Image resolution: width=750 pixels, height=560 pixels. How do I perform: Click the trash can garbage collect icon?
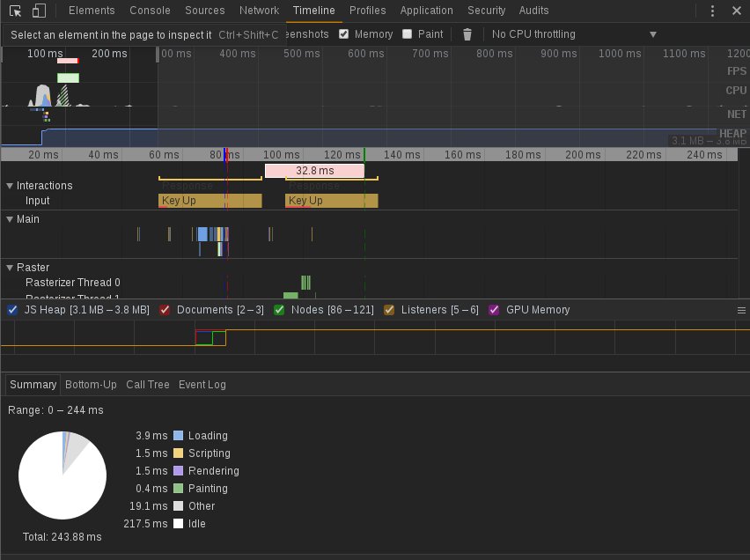click(467, 34)
